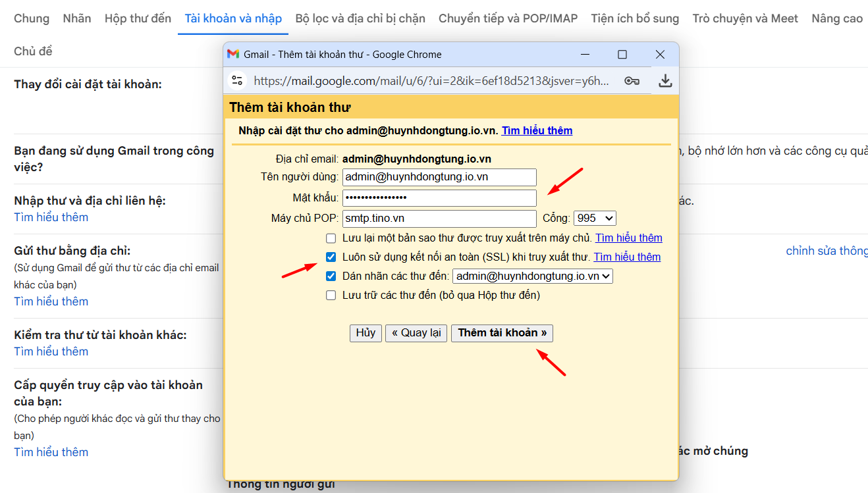Image resolution: width=868 pixels, height=493 pixels.
Task: Switch to the Chủ đề tab
Action: 33,51
